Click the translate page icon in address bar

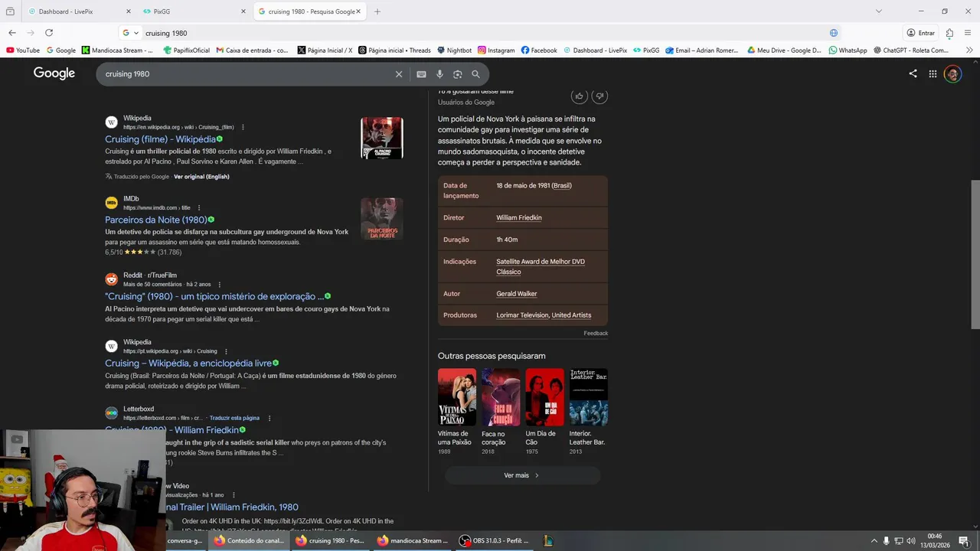coord(834,33)
